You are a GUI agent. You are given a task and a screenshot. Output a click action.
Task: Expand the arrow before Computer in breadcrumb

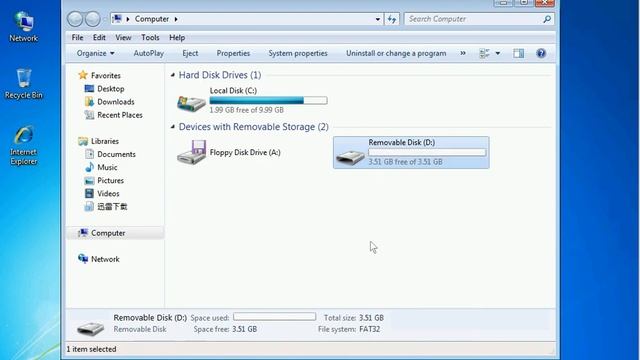pyautogui.click(x=128, y=19)
